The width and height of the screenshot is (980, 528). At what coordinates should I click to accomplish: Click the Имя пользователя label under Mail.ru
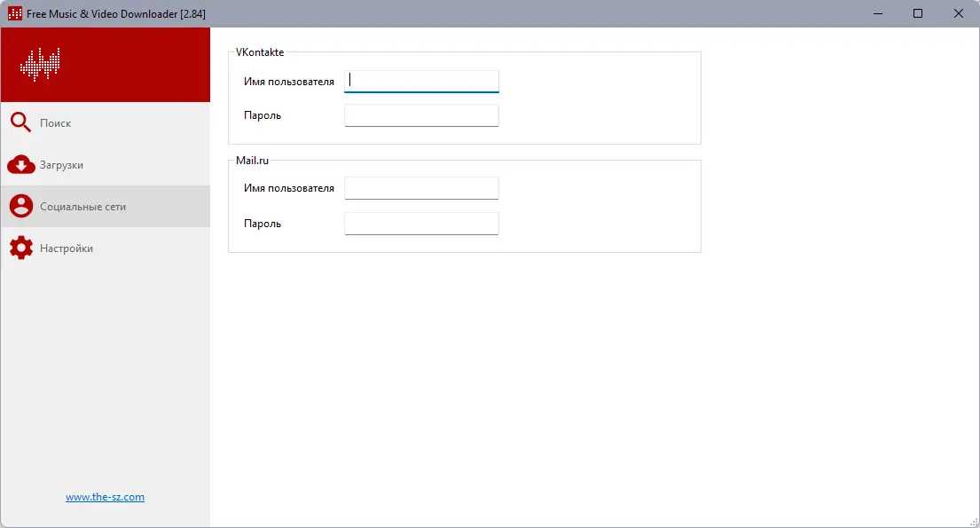[x=289, y=187]
